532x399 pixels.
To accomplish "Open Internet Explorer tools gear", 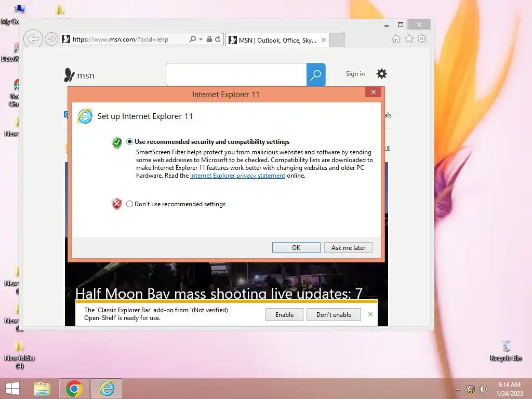I will point(422,38).
